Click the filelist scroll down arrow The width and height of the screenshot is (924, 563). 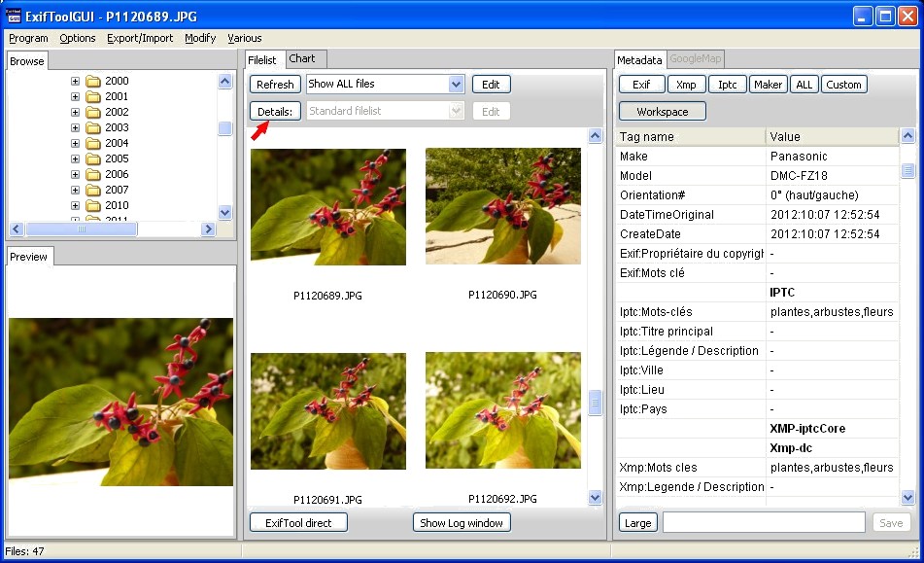click(596, 498)
